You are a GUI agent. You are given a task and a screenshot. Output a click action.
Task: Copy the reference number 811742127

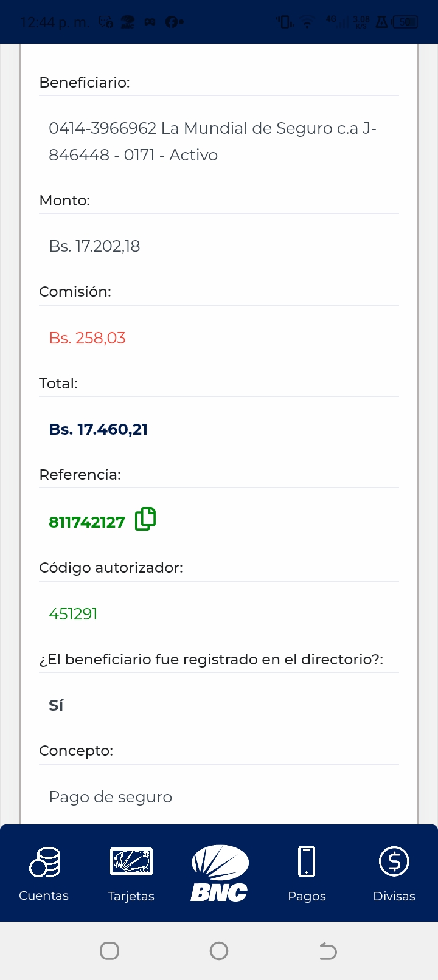[145, 519]
